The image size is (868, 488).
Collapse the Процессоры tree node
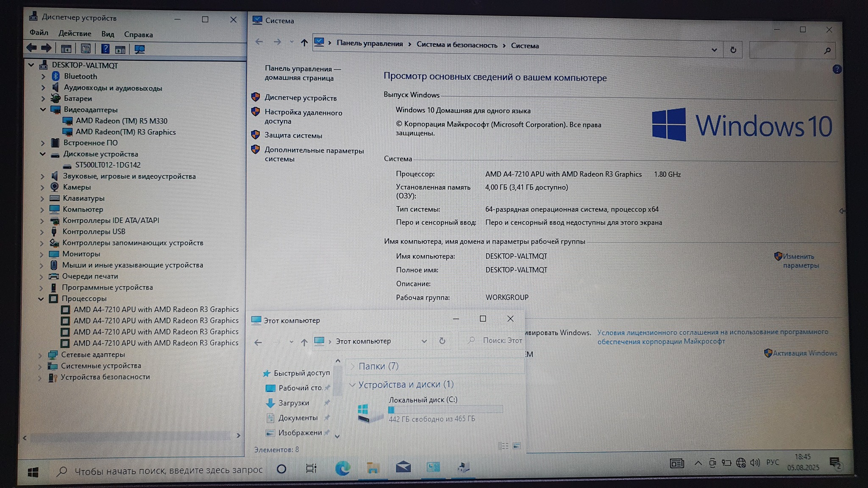pos(41,299)
